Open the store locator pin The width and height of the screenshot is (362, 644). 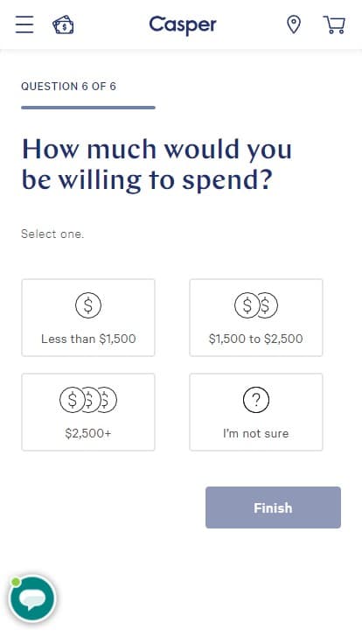pyautogui.click(x=294, y=24)
